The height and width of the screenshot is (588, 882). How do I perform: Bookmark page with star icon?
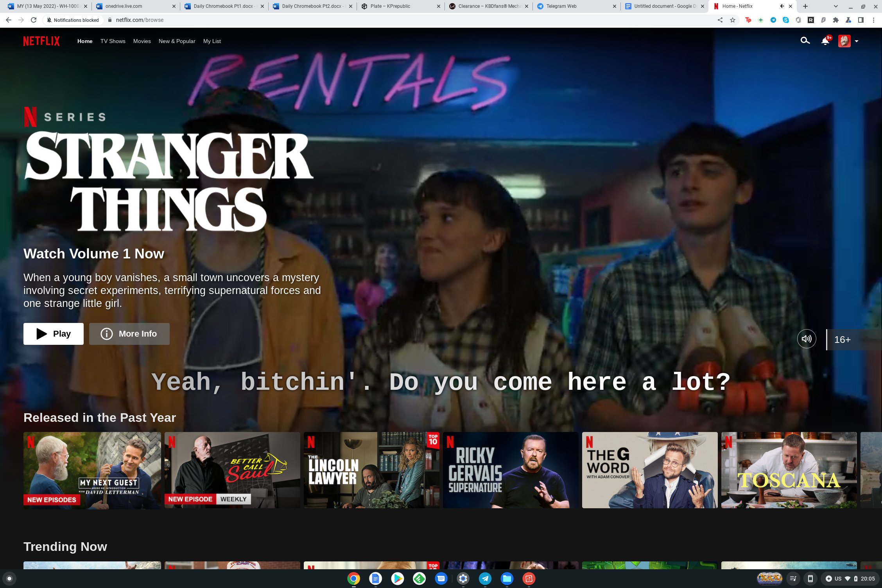(733, 20)
